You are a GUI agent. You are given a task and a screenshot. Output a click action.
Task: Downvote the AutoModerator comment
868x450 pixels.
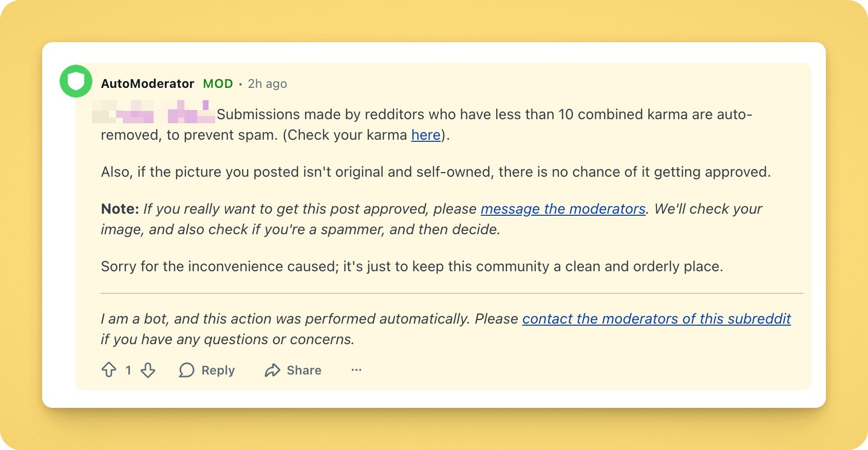pyautogui.click(x=148, y=370)
